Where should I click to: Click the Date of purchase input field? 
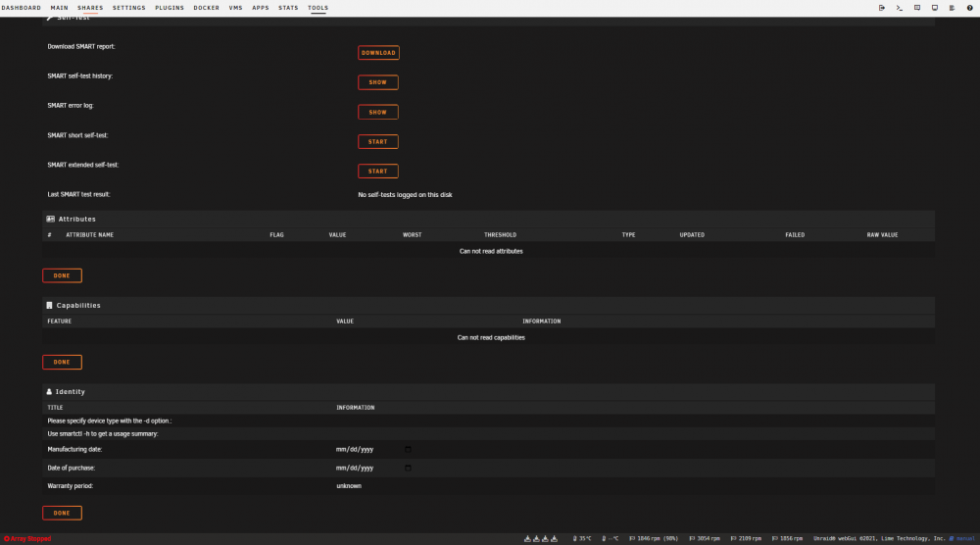(373, 469)
